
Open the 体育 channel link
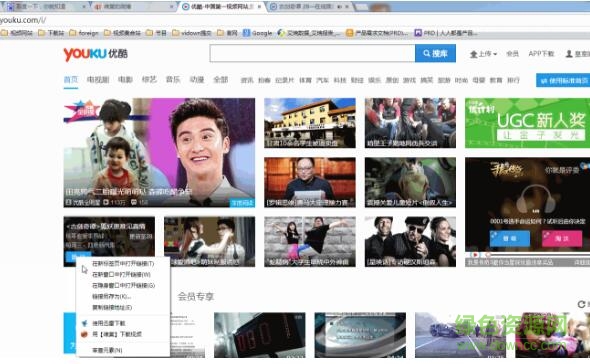tap(305, 80)
